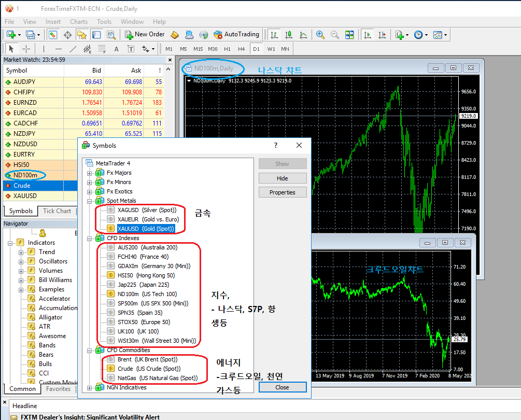Select the equidistant channel tool

tap(88, 49)
